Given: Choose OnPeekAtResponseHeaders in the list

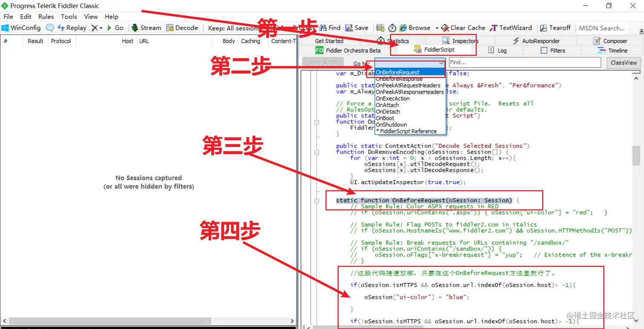Looking at the screenshot, I should (410, 92).
